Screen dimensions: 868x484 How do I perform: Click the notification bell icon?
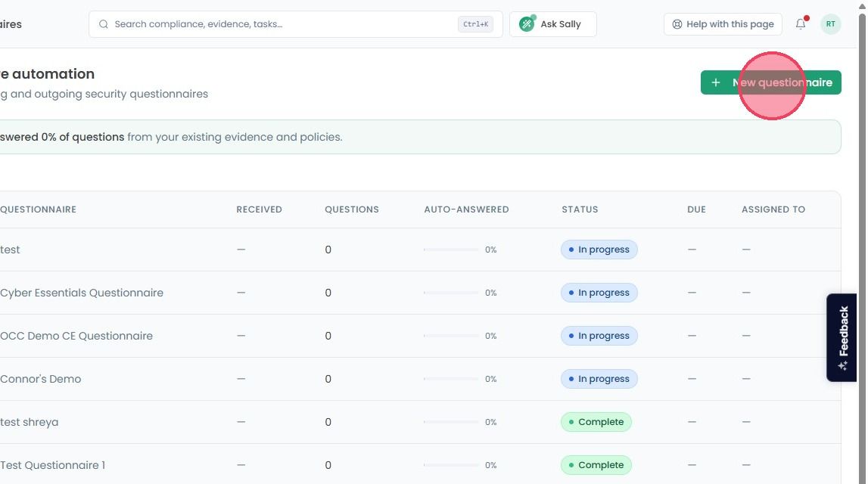(801, 23)
